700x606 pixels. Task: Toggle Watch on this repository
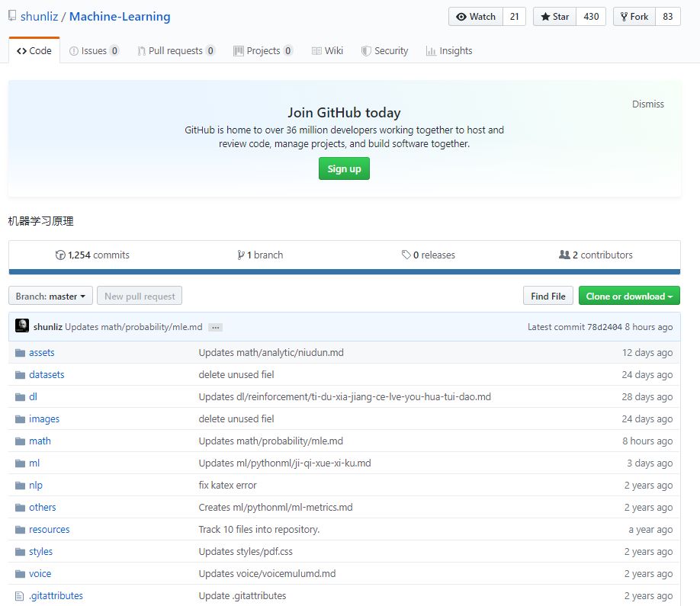tap(476, 17)
